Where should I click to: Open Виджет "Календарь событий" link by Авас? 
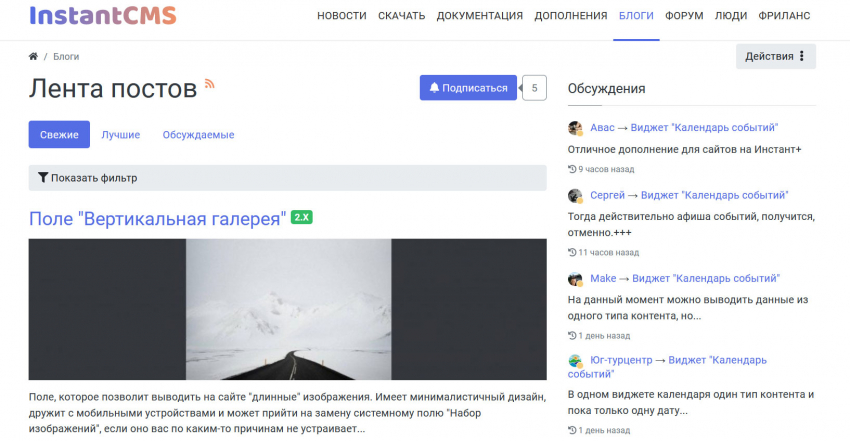tap(704, 128)
